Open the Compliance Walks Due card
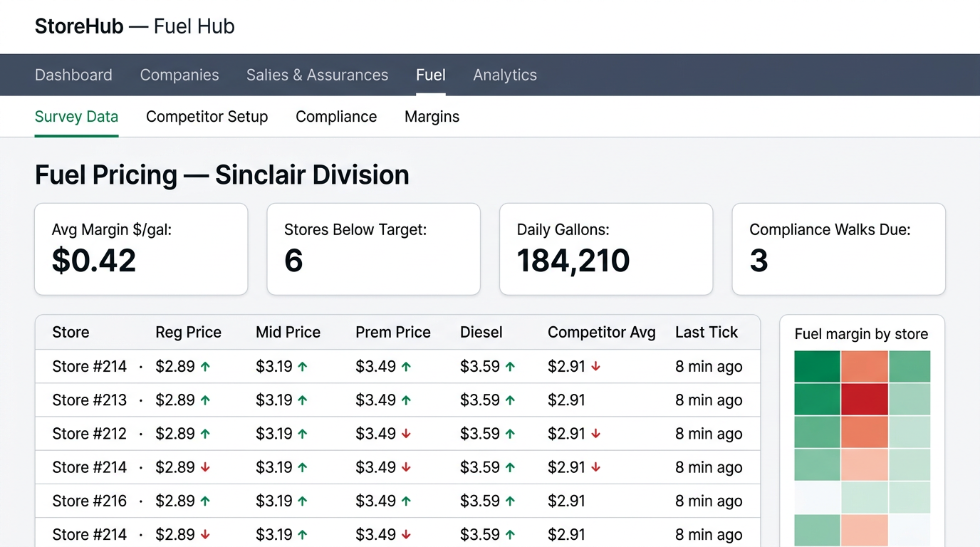 point(839,249)
